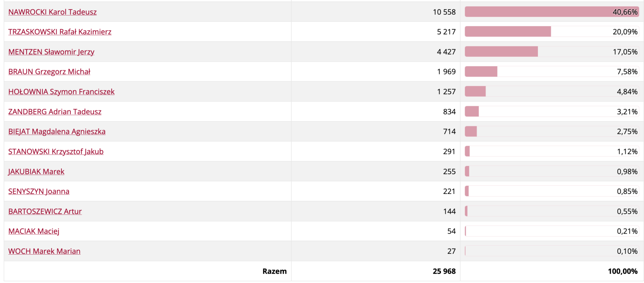Image resolution: width=644 pixels, height=283 pixels.
Task: Click the 40,66% progress bar for Nawrocki
Action: coord(552,12)
